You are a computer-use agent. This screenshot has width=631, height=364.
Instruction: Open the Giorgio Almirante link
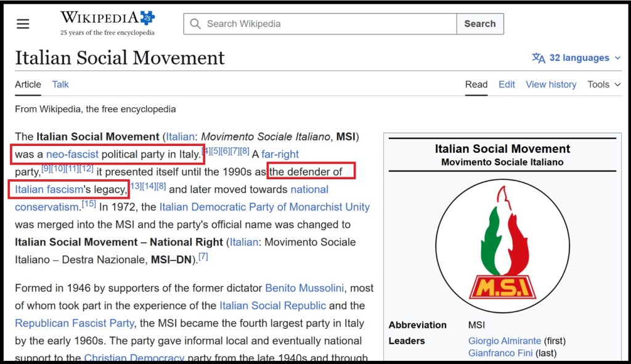click(504, 341)
